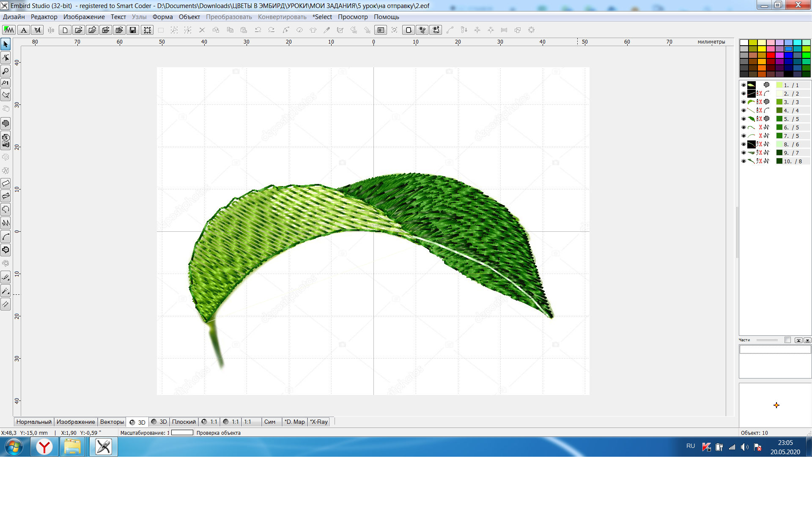Click the zoom magnifier tool
The height and width of the screenshot is (524, 812).
tap(5, 71)
